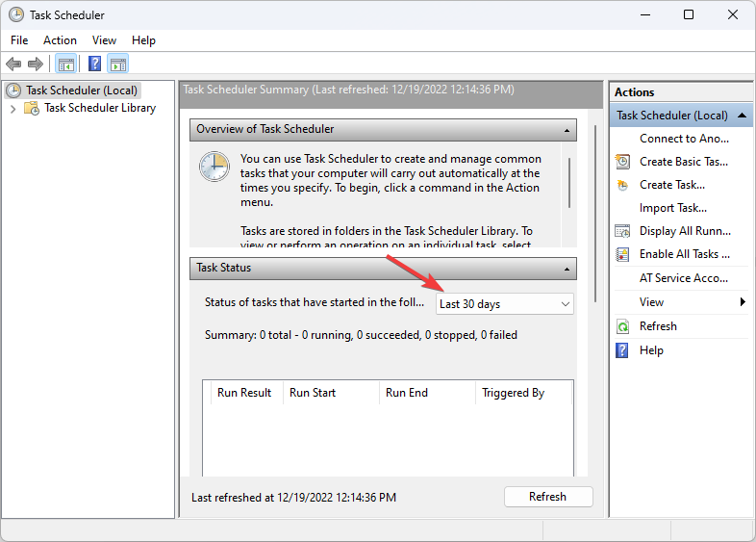This screenshot has height=542, width=756.
Task: Click Connect to Another Computer action
Action: coord(684,139)
